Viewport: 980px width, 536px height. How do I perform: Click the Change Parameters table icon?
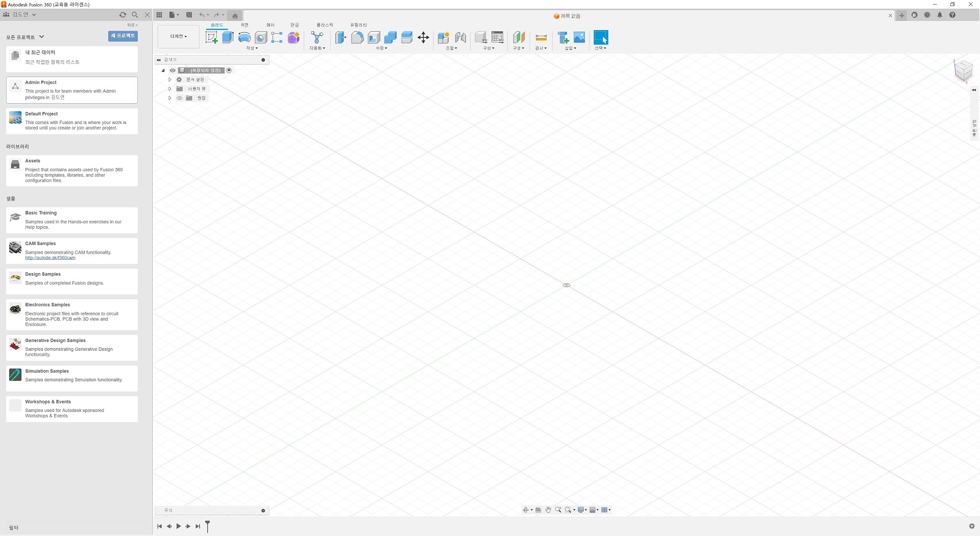click(x=498, y=37)
